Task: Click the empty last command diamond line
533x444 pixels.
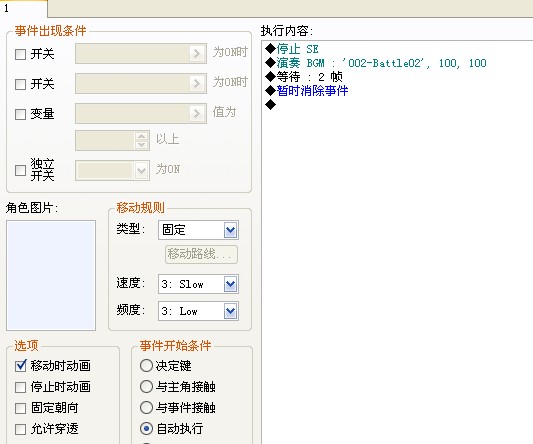Action: tap(271, 104)
